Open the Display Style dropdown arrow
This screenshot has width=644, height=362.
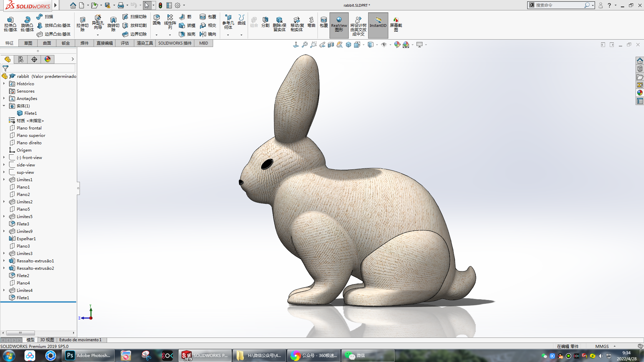[377, 45]
